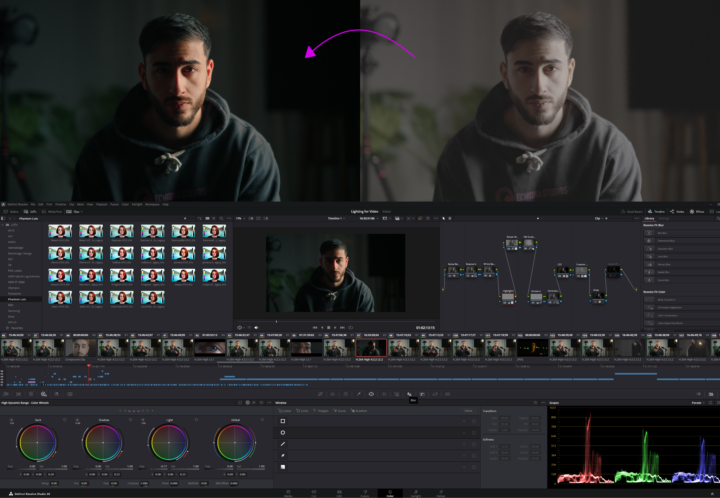Click the Quick Export button
This screenshot has width=720, height=498.
[x=632, y=212]
